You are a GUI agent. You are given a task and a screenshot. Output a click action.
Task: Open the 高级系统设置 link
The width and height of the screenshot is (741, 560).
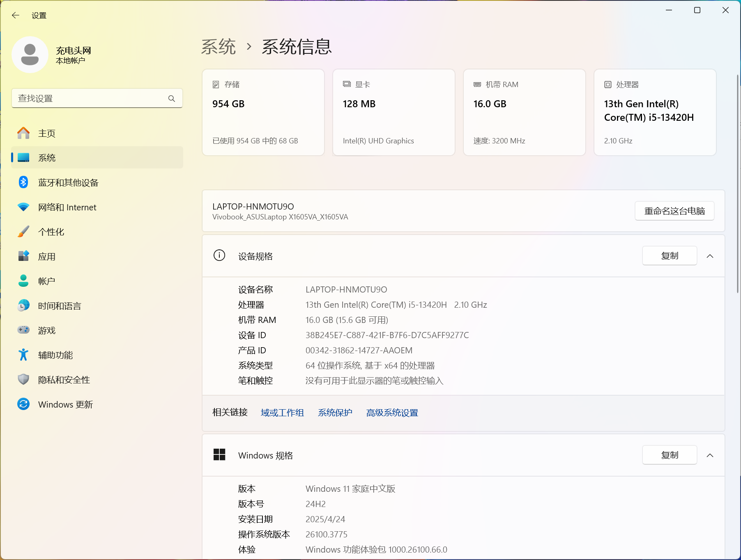click(x=392, y=413)
